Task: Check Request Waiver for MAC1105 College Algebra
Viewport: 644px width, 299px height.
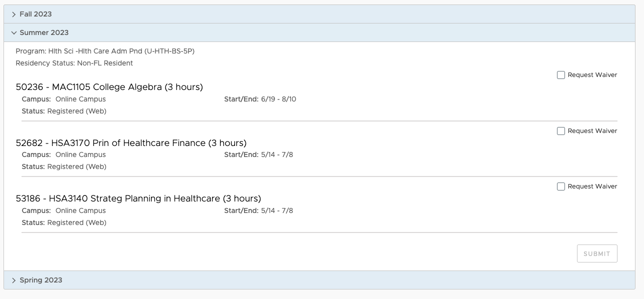Action: (x=561, y=75)
